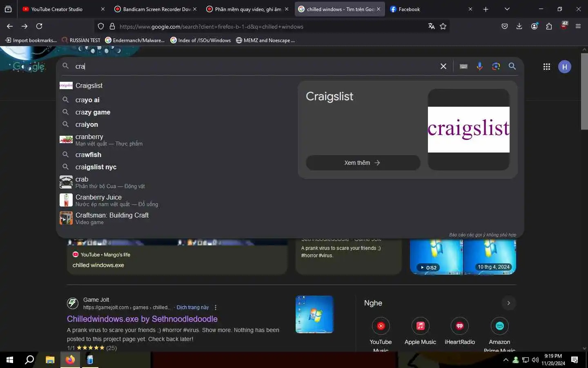The height and width of the screenshot is (368, 588).
Task: Switch to the Facebook tab
Action: [431, 9]
